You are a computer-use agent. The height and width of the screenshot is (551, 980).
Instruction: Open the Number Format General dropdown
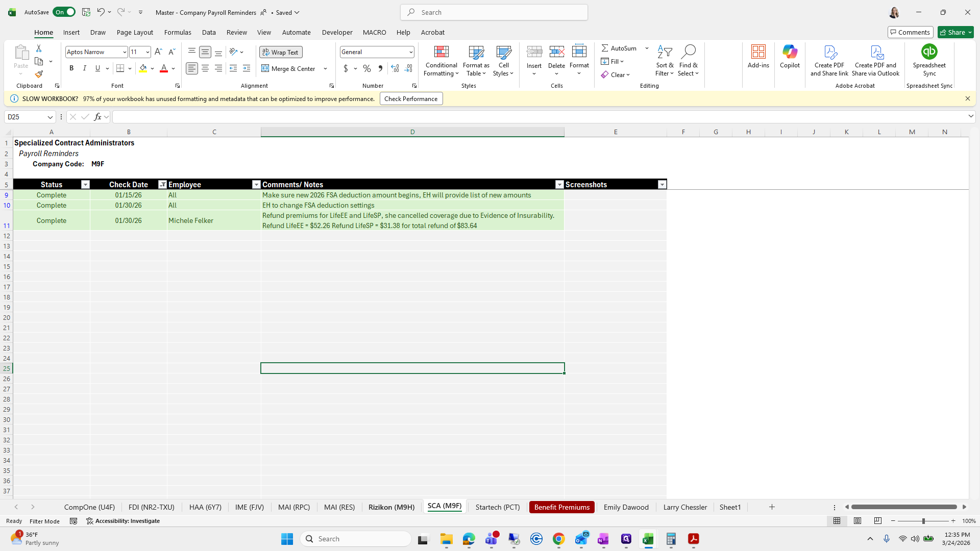pyautogui.click(x=410, y=52)
